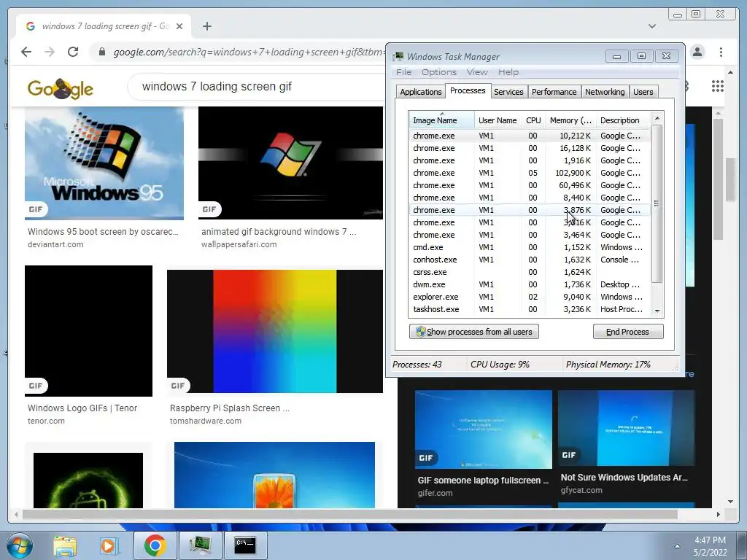Image resolution: width=747 pixels, height=560 pixels.
Task: Close the 'windows 7 loading screen gif' tab
Action: pos(179,26)
